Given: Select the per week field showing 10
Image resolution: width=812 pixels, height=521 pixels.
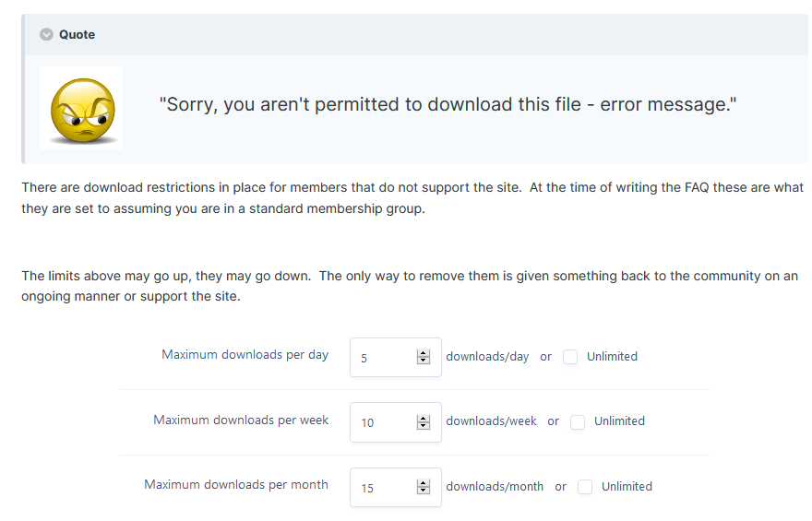Looking at the screenshot, I should pos(396,422).
